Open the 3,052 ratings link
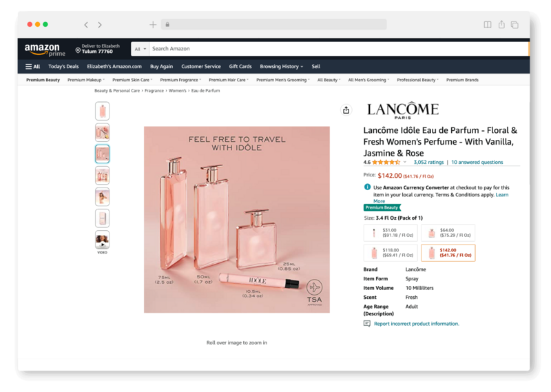551x392 pixels. [x=428, y=162]
